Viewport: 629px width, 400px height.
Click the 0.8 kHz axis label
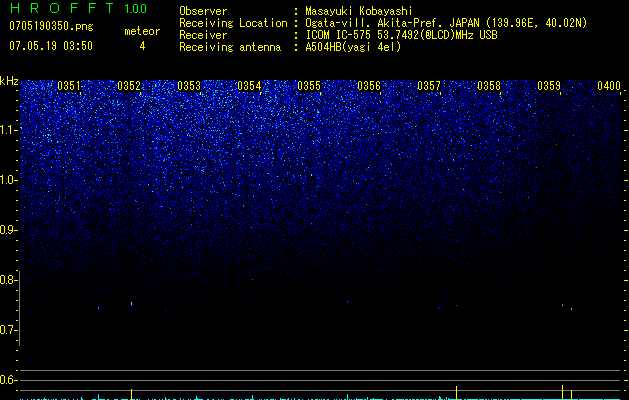8,280
